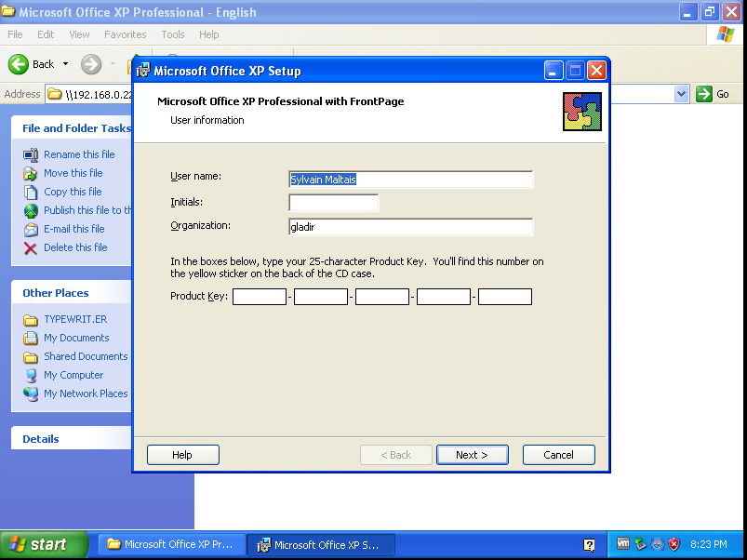Expand the Address bar dropdown arrow
The image size is (747, 560).
point(681,94)
